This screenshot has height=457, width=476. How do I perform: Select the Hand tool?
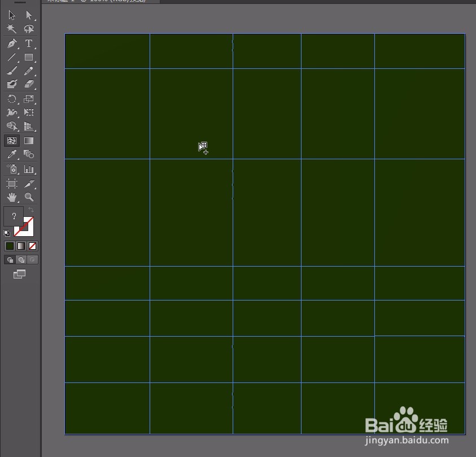[x=11, y=197]
